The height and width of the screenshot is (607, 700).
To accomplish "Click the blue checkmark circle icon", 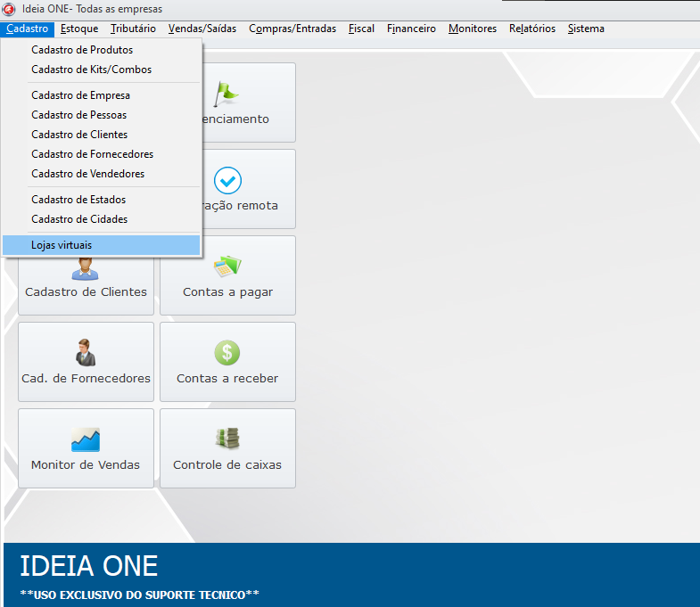I will point(227,181).
